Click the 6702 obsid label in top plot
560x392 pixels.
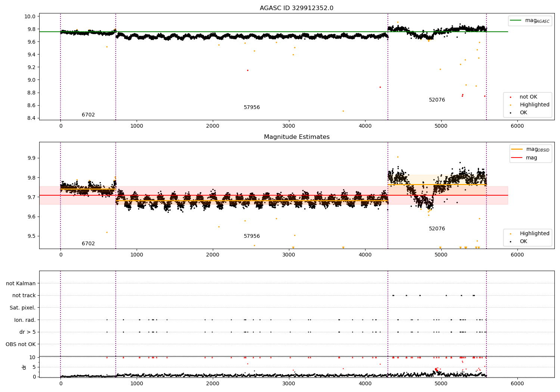pos(88,115)
